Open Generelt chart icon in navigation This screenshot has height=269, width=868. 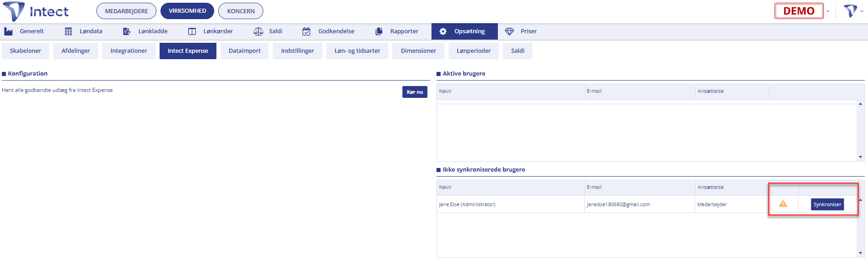[x=9, y=31]
